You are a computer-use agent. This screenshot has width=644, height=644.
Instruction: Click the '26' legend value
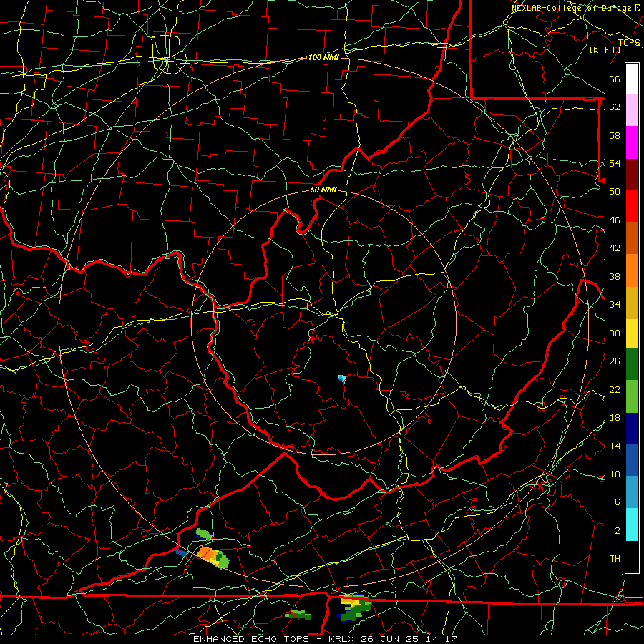[615, 361]
